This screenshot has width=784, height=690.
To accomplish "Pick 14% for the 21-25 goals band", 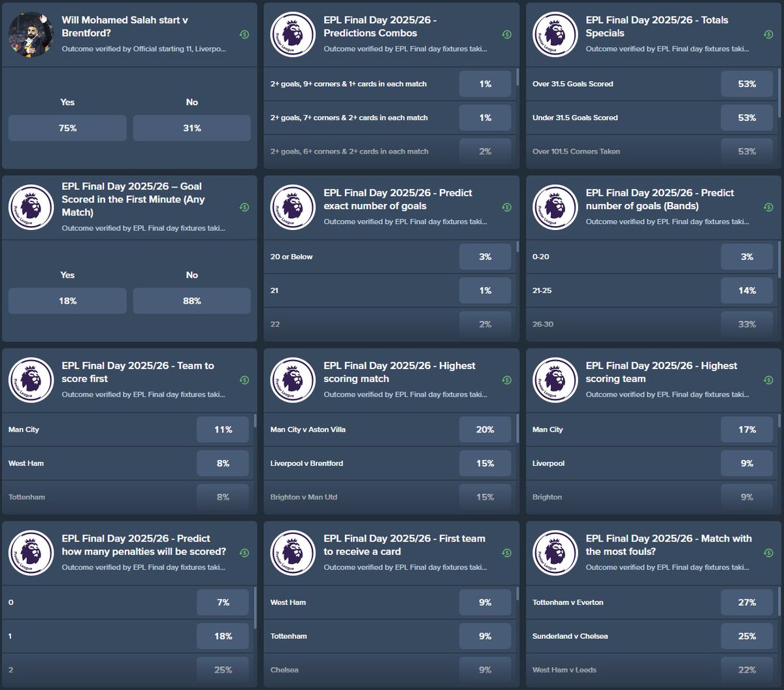I will [747, 291].
